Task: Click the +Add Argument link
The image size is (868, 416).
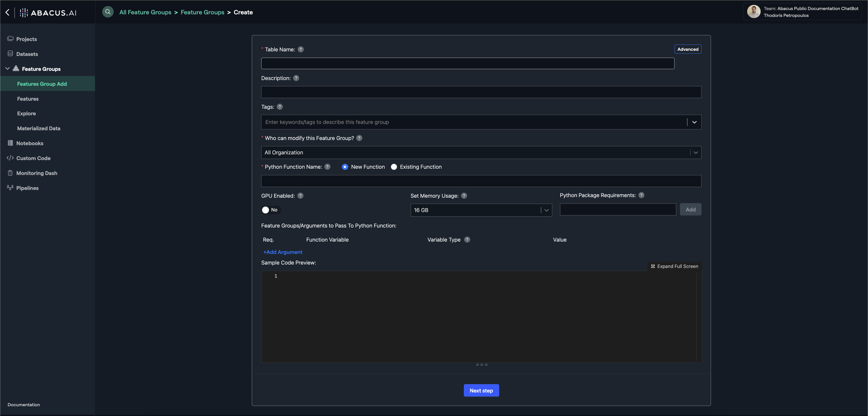Action: [282, 252]
